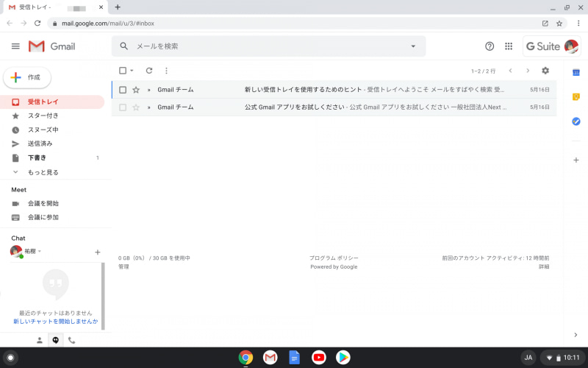Open the Keep side panel icon

[576, 97]
